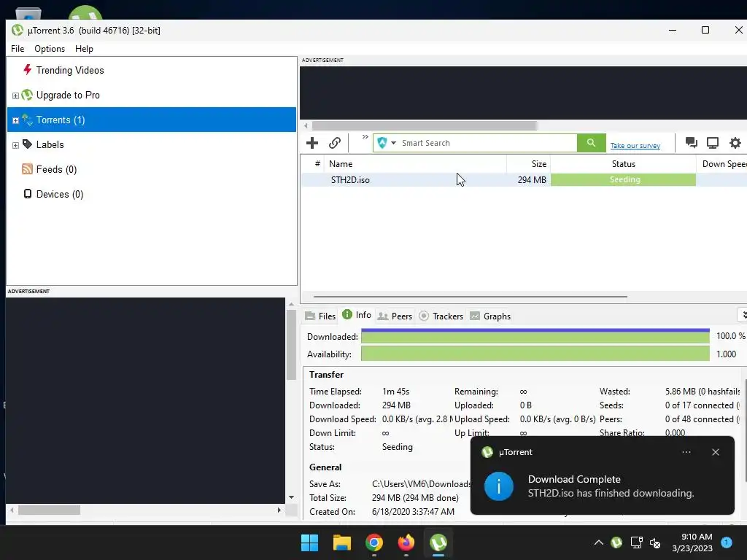Open the search provider dropdown arrow
Screen dimensions: 747x560
[x=393, y=143]
